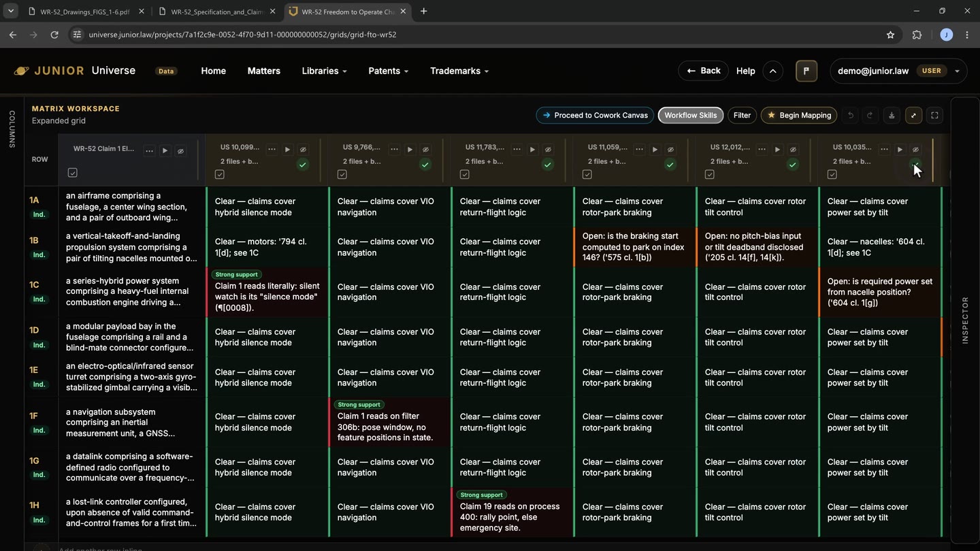Image resolution: width=980 pixels, height=551 pixels.
Task: Click green check status on US 9,766 column
Action: 425,165
